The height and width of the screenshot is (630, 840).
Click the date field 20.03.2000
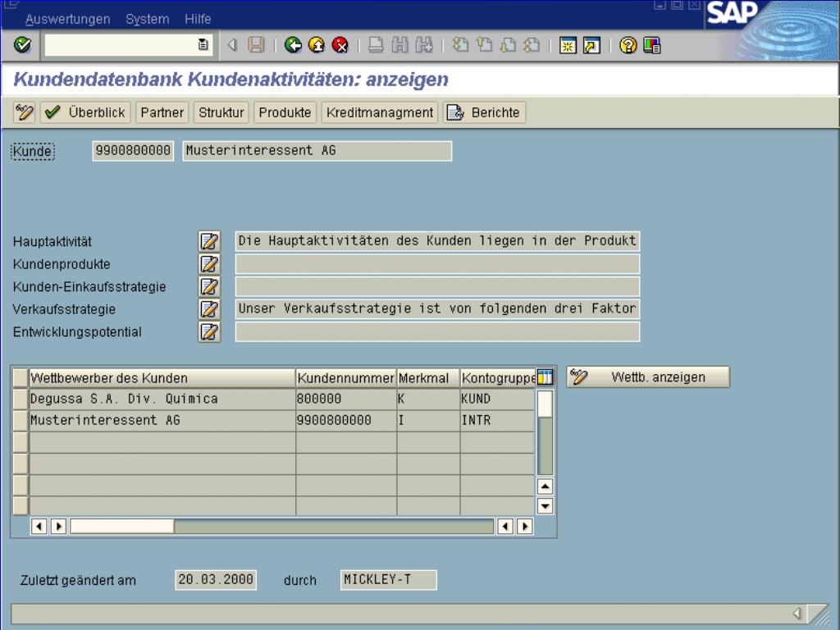point(216,580)
